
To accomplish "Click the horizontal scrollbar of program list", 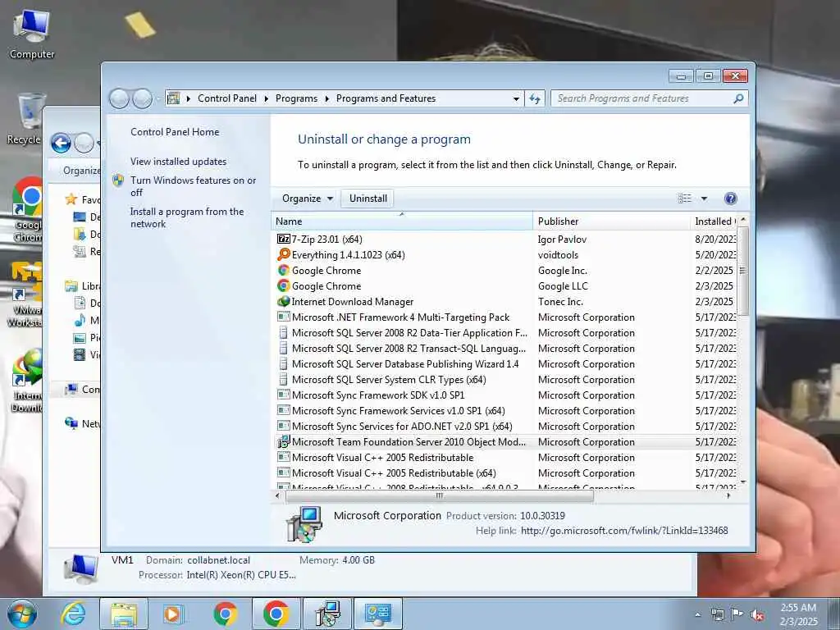I will click(440, 496).
